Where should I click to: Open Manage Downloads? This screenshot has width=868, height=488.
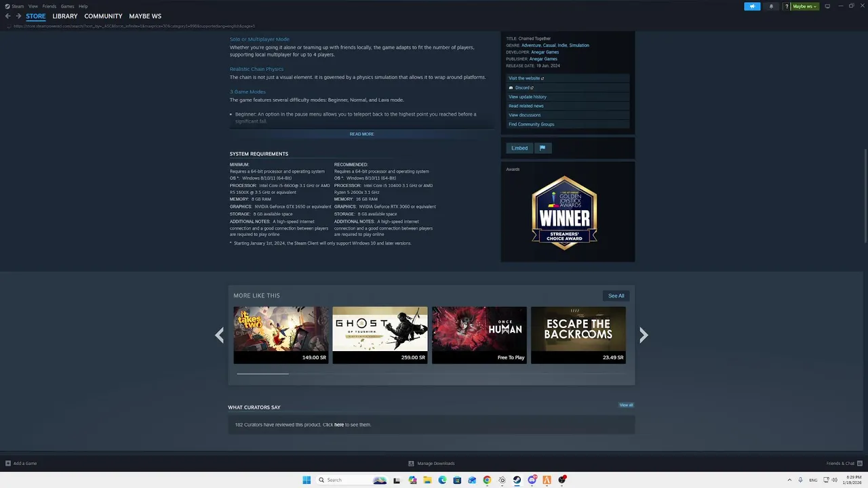pyautogui.click(x=431, y=464)
